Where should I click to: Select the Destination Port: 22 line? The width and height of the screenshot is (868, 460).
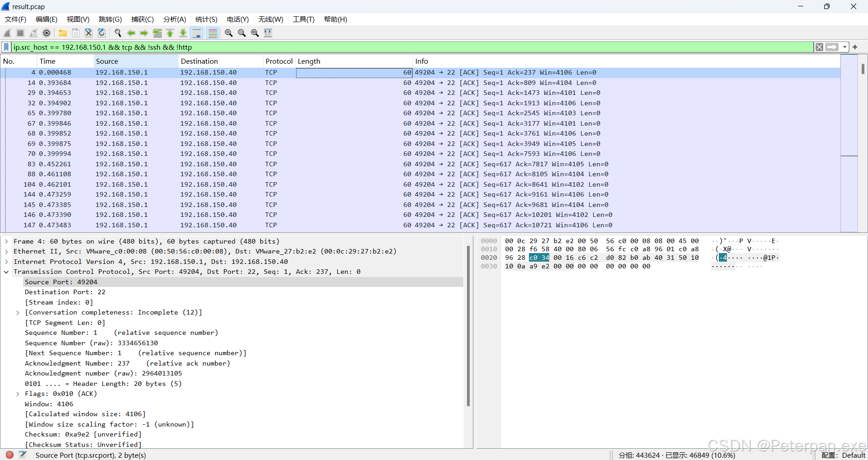[65, 292]
